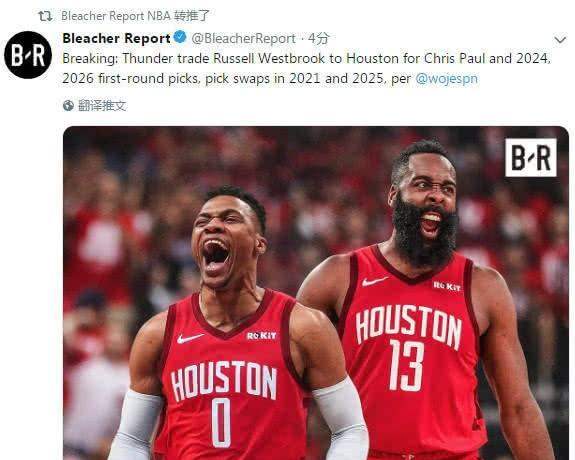Open the attached Rockets photo
Viewport: 575px width, 460px height.
(316, 293)
